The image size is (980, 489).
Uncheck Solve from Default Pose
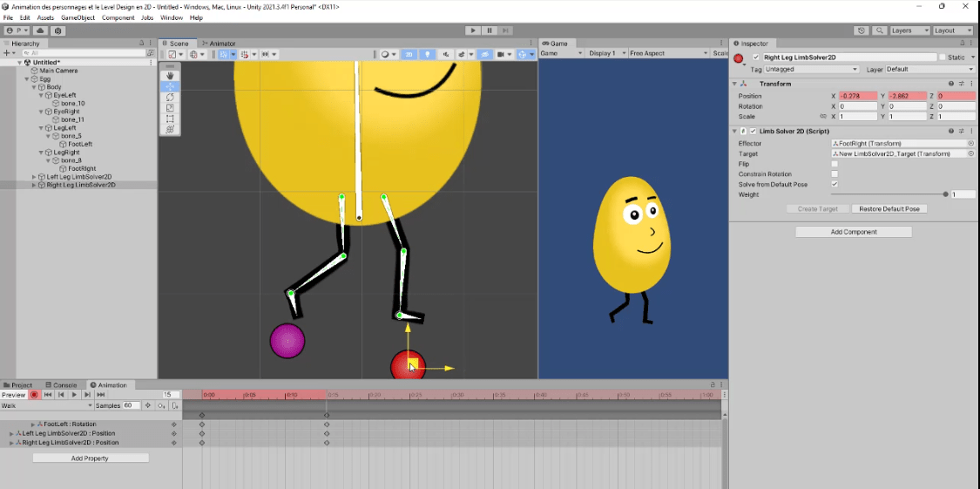(835, 185)
